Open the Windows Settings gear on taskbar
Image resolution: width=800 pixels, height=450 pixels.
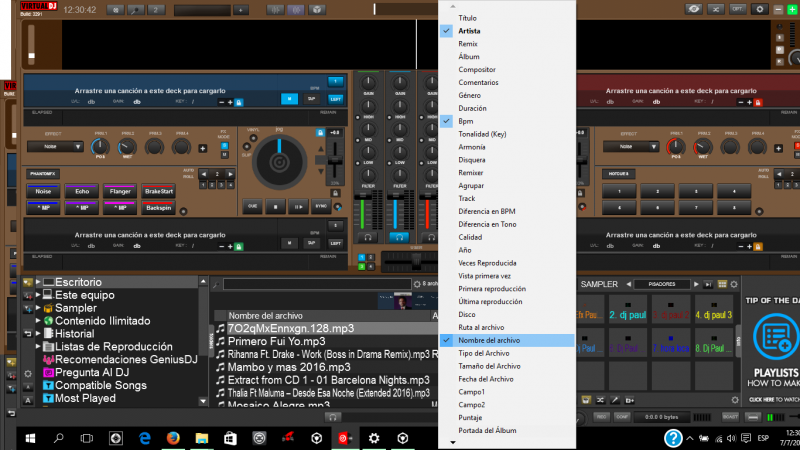374,438
